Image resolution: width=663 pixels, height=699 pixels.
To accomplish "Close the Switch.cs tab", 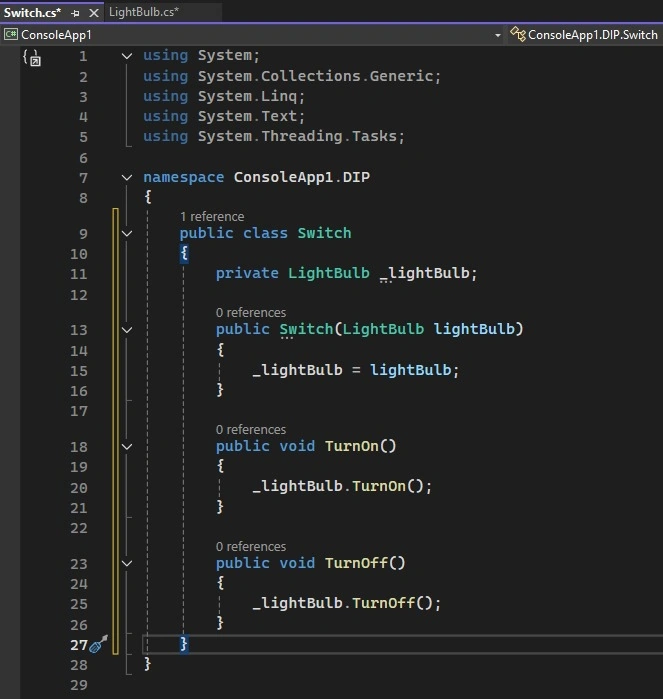I will (x=94, y=13).
